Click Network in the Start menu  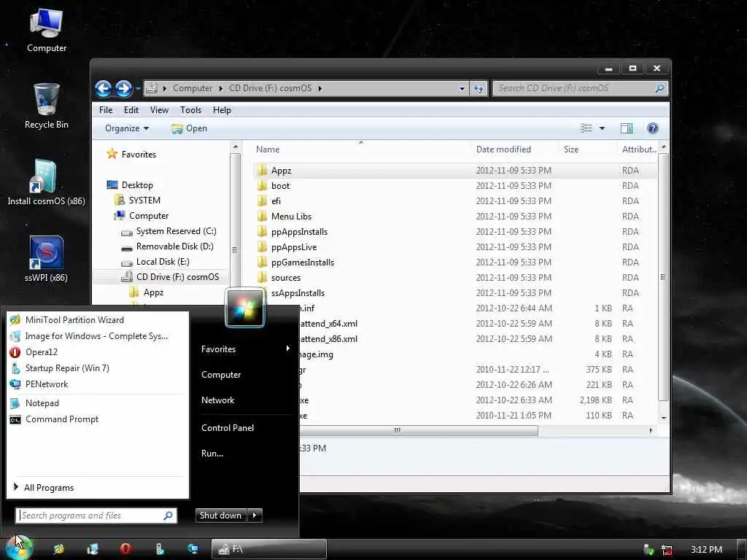tap(217, 400)
